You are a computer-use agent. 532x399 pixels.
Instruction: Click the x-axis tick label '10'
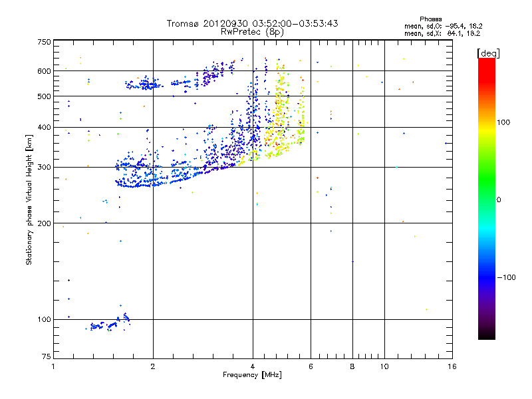384,366
